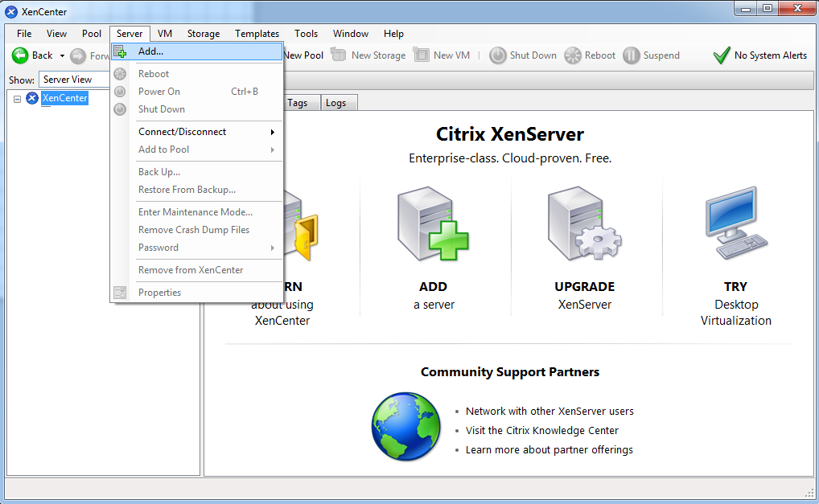Image resolution: width=819 pixels, height=504 pixels.
Task: Click the Reboot toolbar icon
Action: point(573,55)
